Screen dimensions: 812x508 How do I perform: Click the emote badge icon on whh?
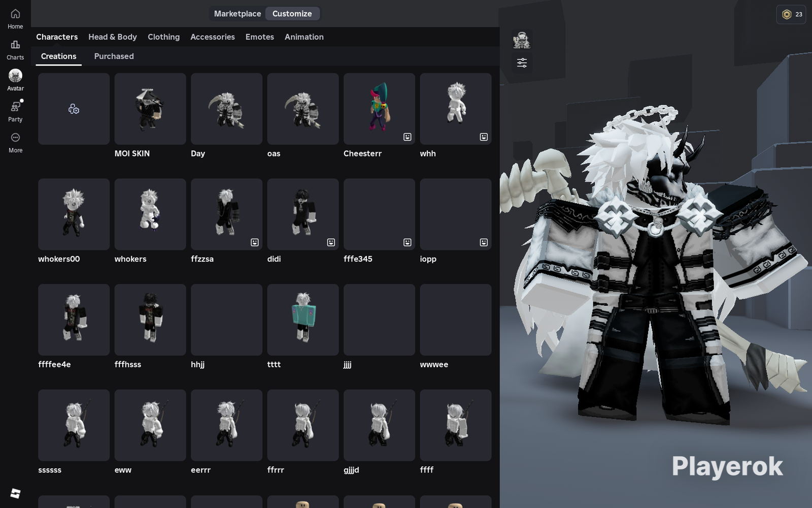(484, 137)
